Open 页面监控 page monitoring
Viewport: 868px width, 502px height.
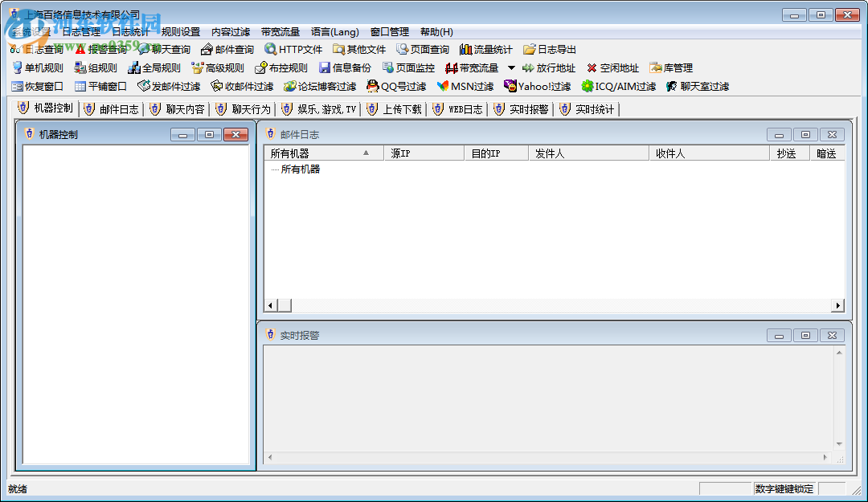[x=408, y=67]
